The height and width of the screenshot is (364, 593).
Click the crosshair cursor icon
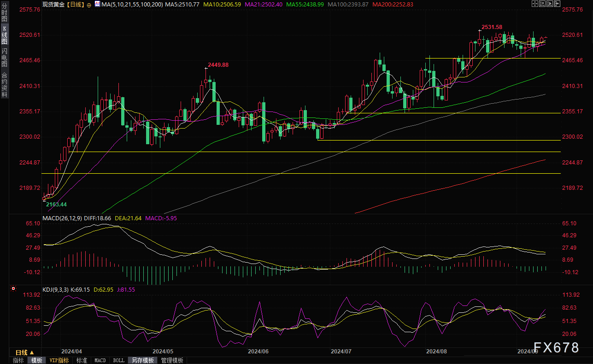534,4
